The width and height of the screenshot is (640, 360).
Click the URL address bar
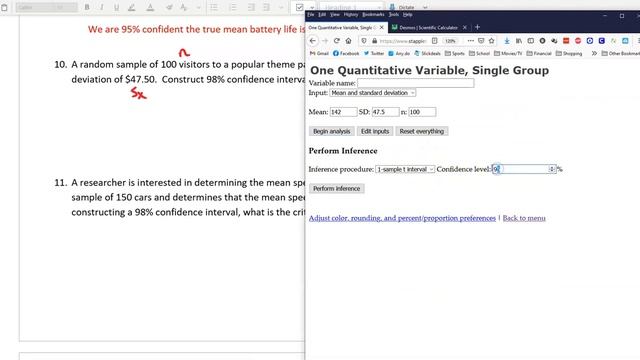coord(403,41)
